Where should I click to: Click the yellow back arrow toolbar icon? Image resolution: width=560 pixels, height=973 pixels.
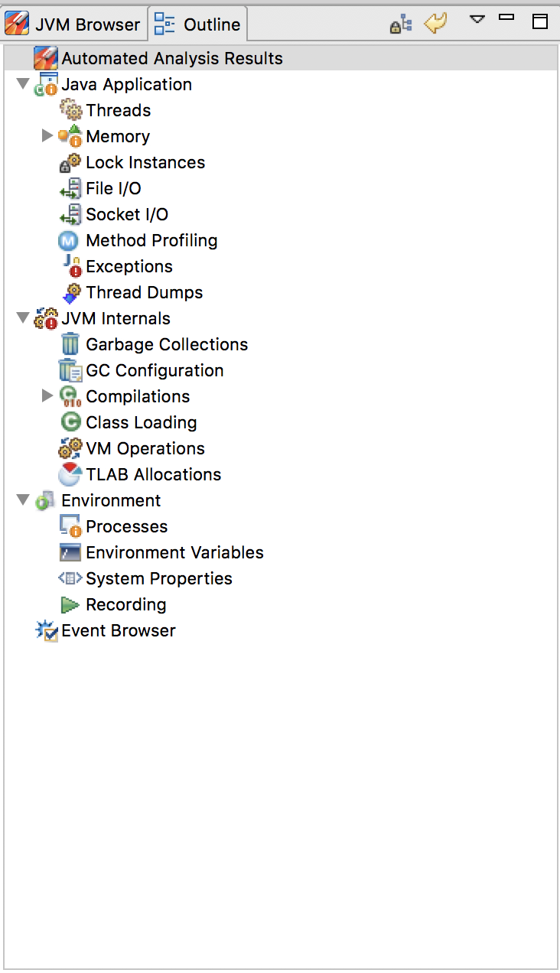tap(435, 23)
